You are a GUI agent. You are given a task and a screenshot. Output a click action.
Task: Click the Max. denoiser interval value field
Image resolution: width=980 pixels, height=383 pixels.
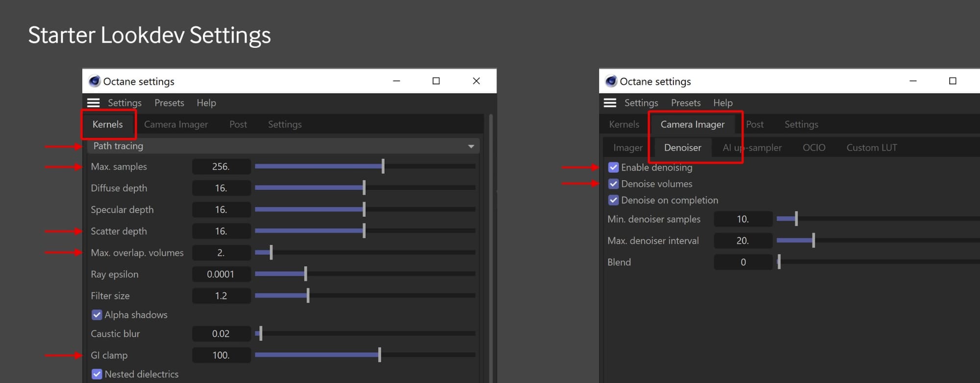tap(743, 241)
